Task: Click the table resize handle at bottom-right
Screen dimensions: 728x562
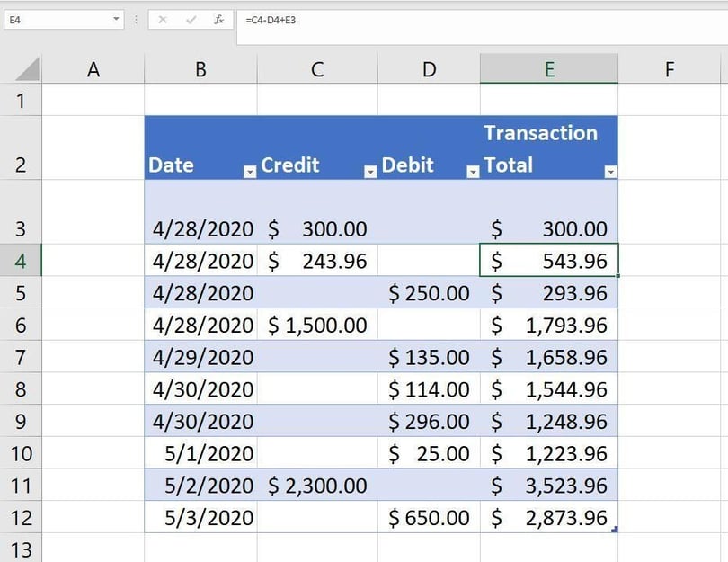Action: point(614,530)
